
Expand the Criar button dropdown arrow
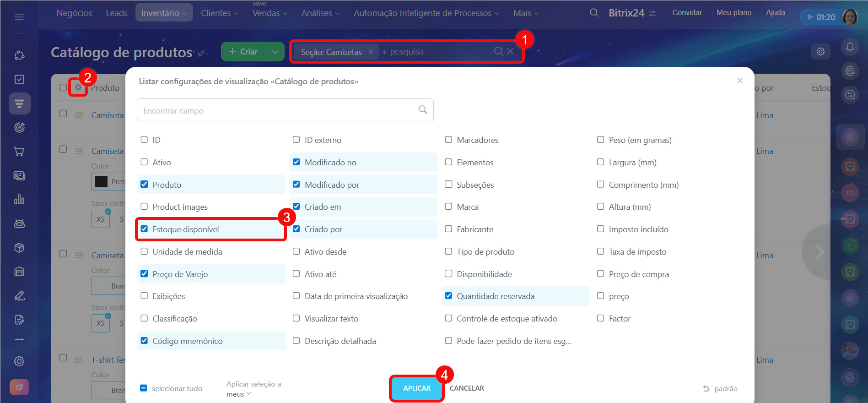point(275,52)
